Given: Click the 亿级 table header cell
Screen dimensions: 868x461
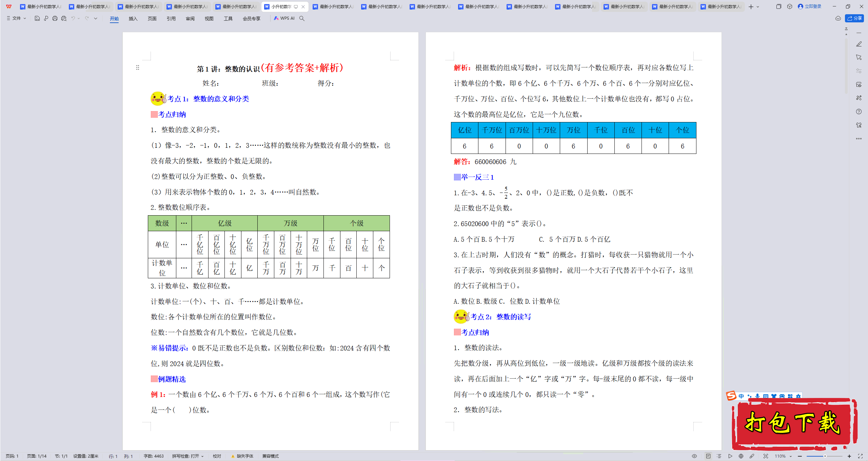Looking at the screenshot, I should (224, 223).
